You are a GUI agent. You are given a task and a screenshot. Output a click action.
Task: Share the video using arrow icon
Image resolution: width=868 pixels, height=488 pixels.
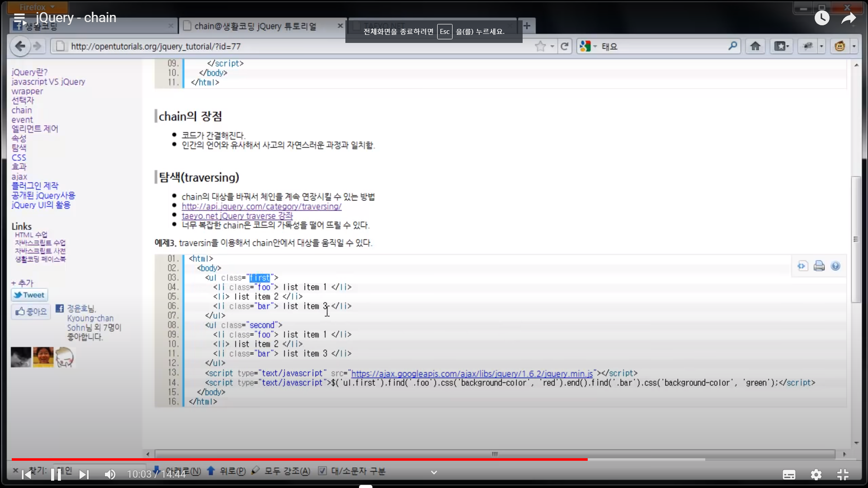(x=849, y=18)
